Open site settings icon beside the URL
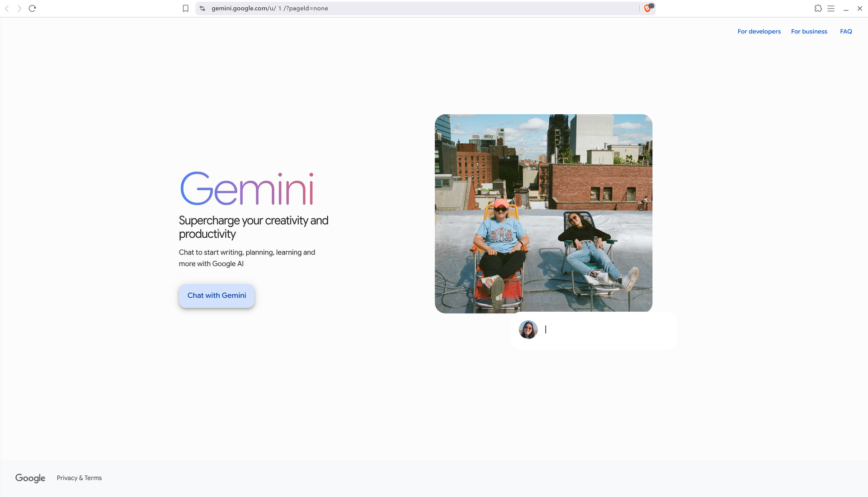The width and height of the screenshot is (868, 497). (203, 9)
